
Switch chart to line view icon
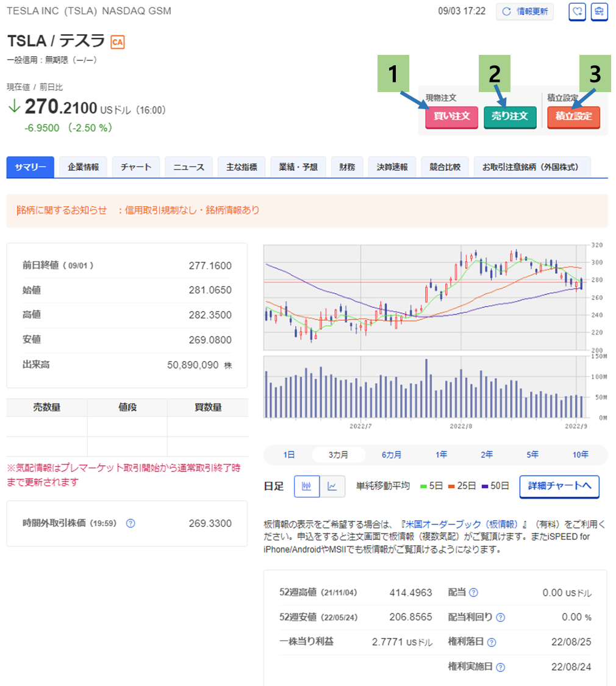[x=332, y=487]
